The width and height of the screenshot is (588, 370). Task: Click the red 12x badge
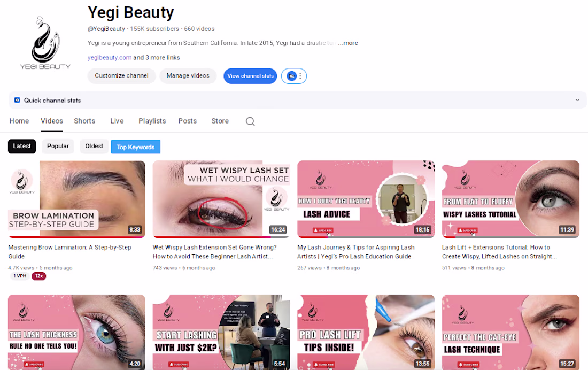pyautogui.click(x=38, y=276)
